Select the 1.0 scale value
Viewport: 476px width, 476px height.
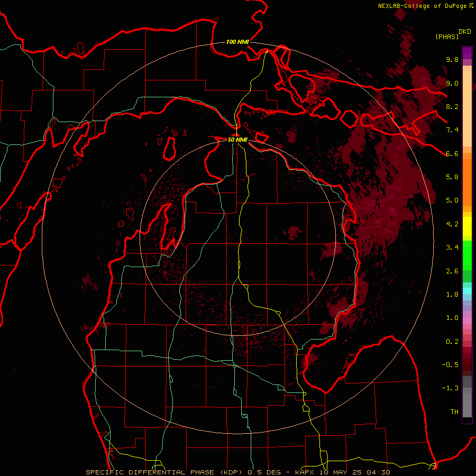(452, 318)
